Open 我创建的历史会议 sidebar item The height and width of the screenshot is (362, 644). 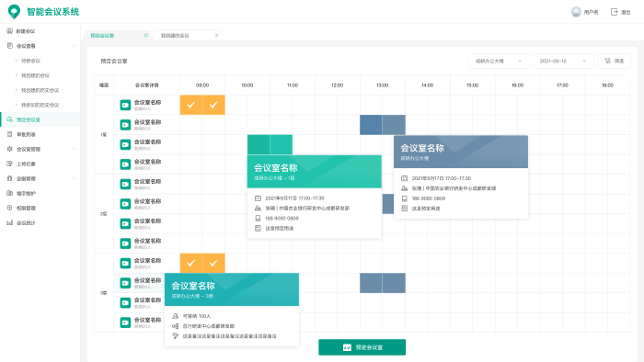[40, 90]
